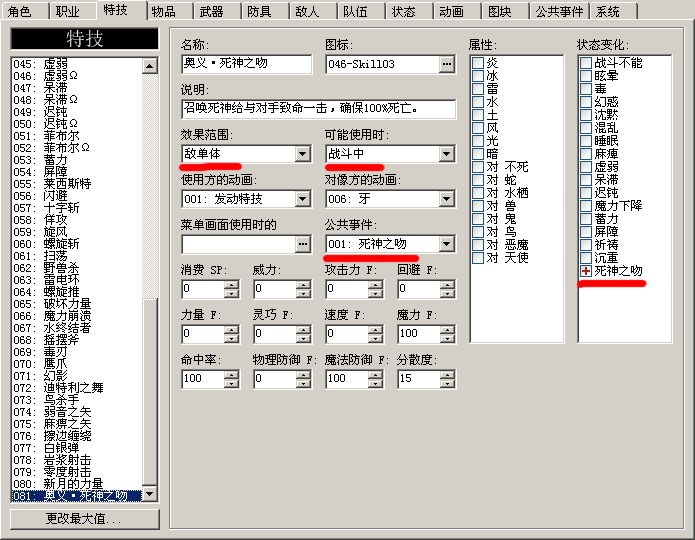Image resolution: width=695 pixels, height=540 pixels.
Task: Toggle 沉重 state change checkbox
Action: pyautogui.click(x=586, y=258)
